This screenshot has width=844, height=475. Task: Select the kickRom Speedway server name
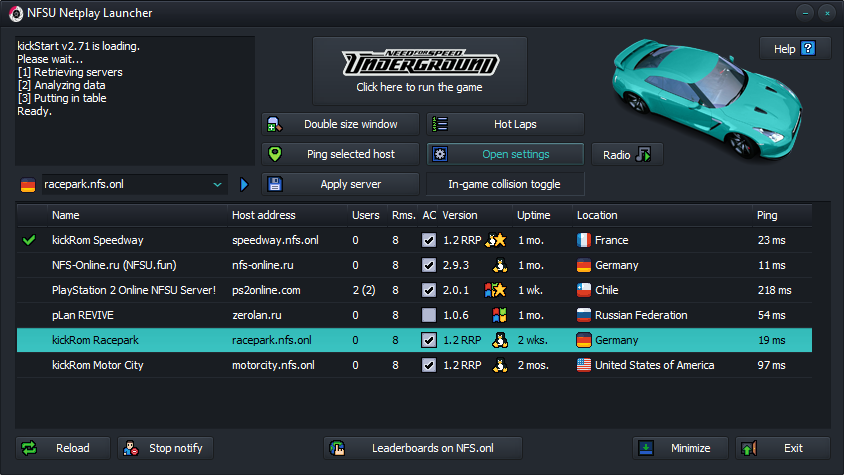pyautogui.click(x=97, y=240)
